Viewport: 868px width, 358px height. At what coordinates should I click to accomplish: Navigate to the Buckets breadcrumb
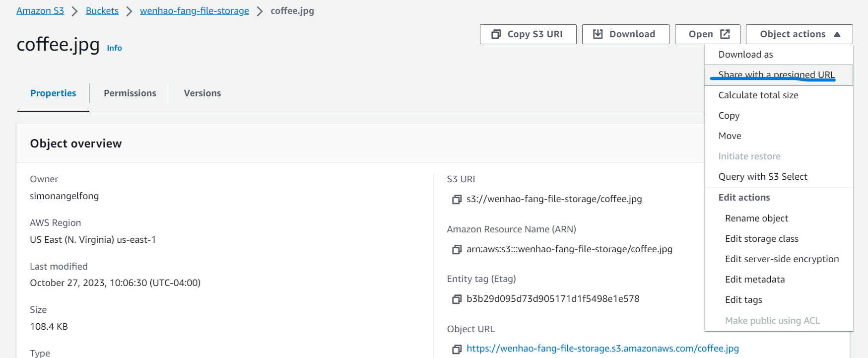coord(102,11)
